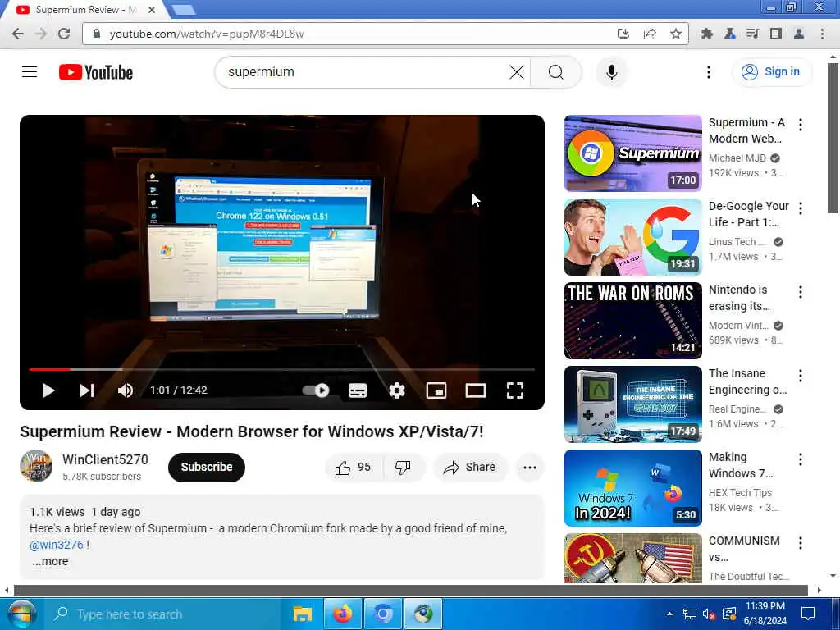This screenshot has height=630, width=840.
Task: Open more actions ellipsis under video
Action: point(530,467)
